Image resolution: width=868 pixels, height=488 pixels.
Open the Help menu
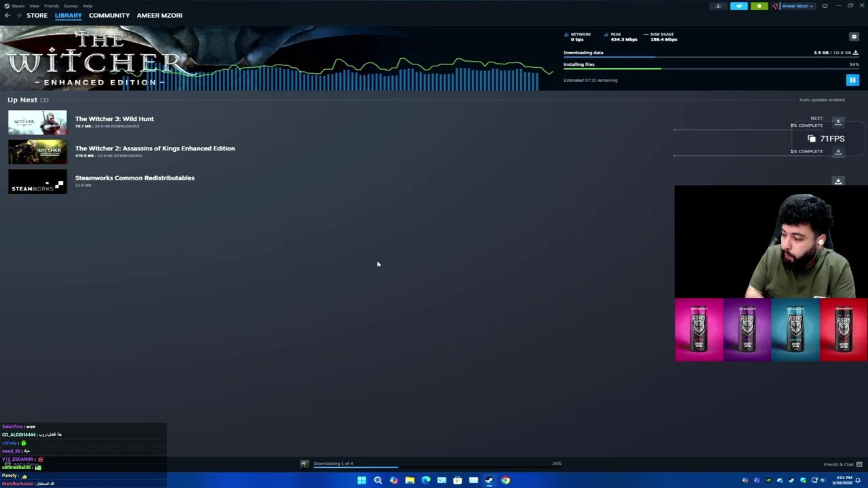[87, 5]
